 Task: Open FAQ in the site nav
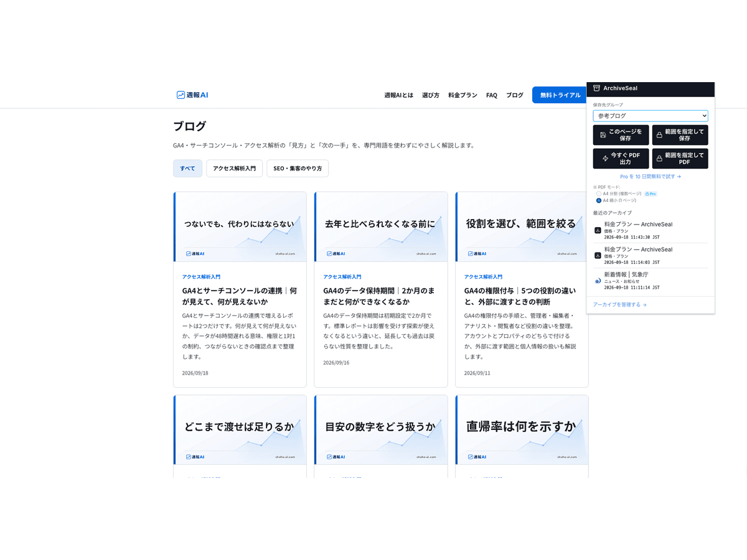coord(492,95)
